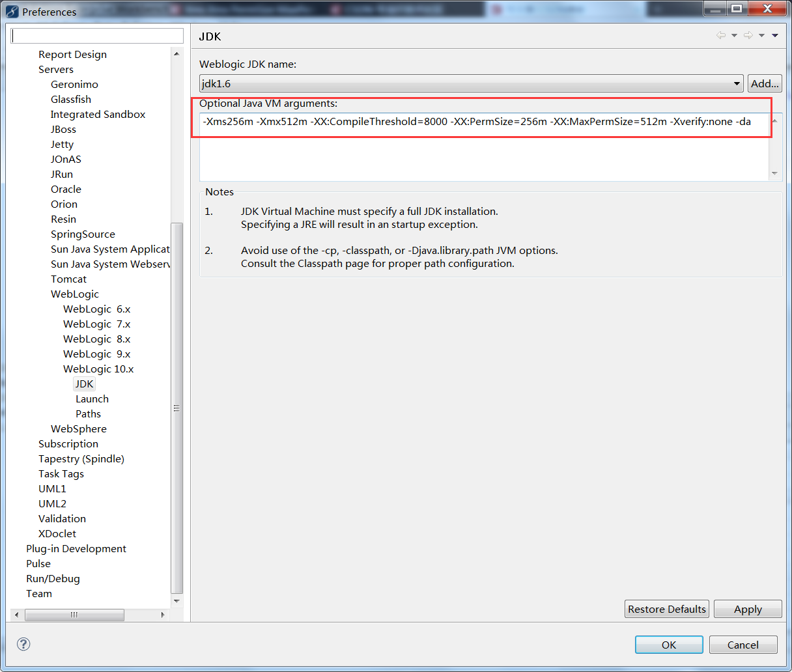Select Resin server entry
792x672 pixels.
coord(63,219)
